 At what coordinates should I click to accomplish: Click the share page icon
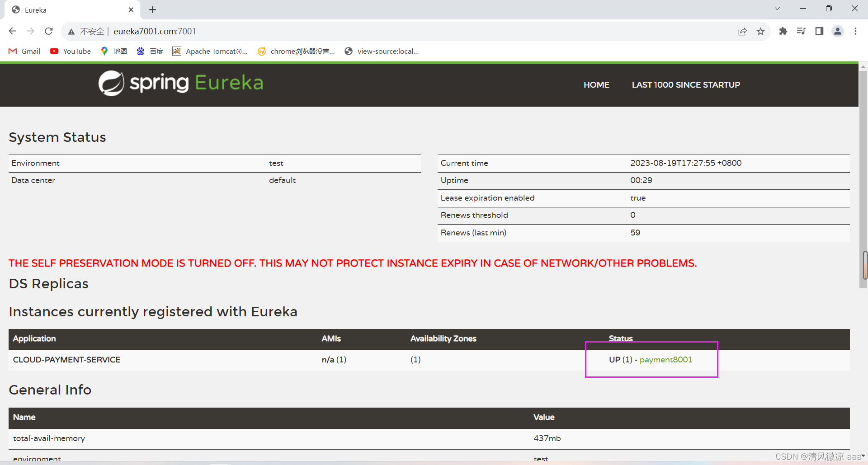click(742, 31)
